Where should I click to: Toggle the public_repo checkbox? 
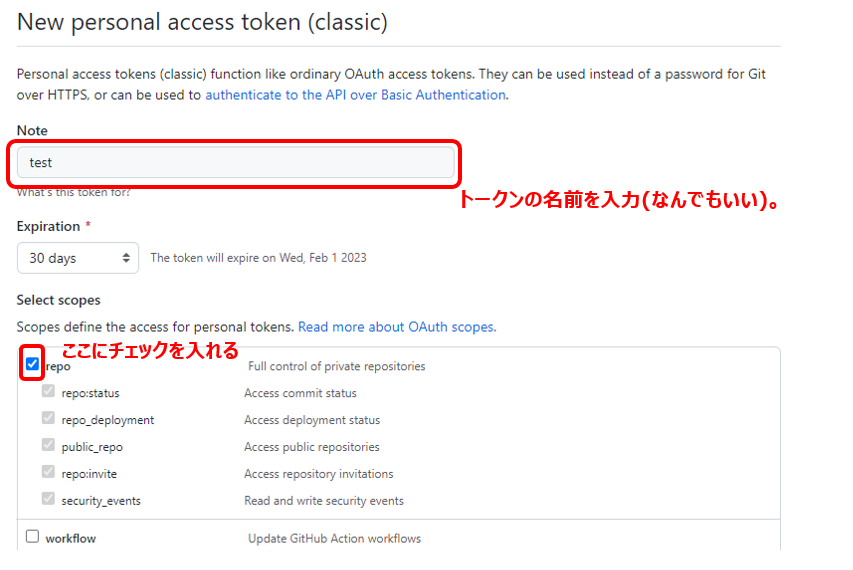tap(48, 445)
